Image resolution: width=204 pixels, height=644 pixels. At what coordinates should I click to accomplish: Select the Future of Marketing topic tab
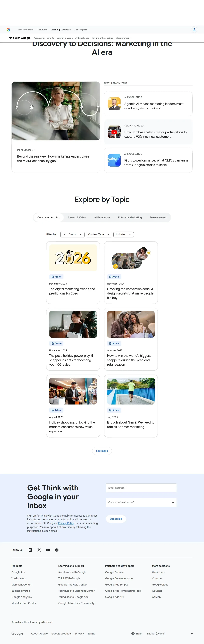130,217
